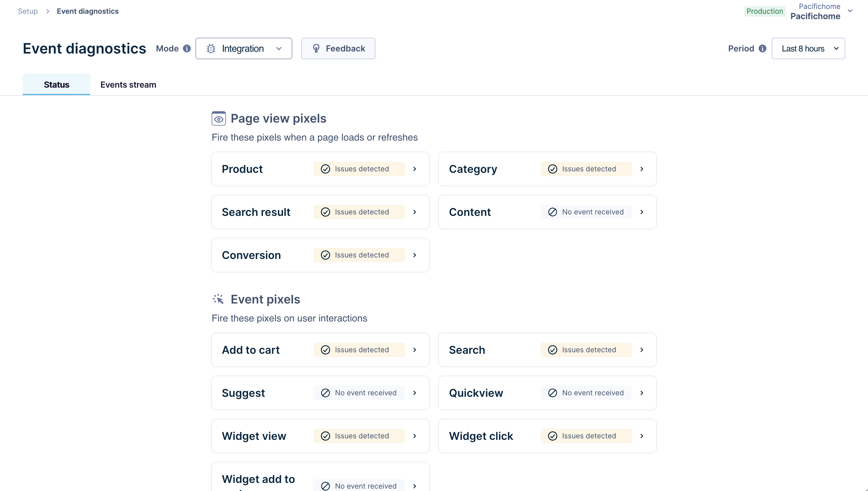
Task: Click the Period info icon
Action: (x=762, y=48)
